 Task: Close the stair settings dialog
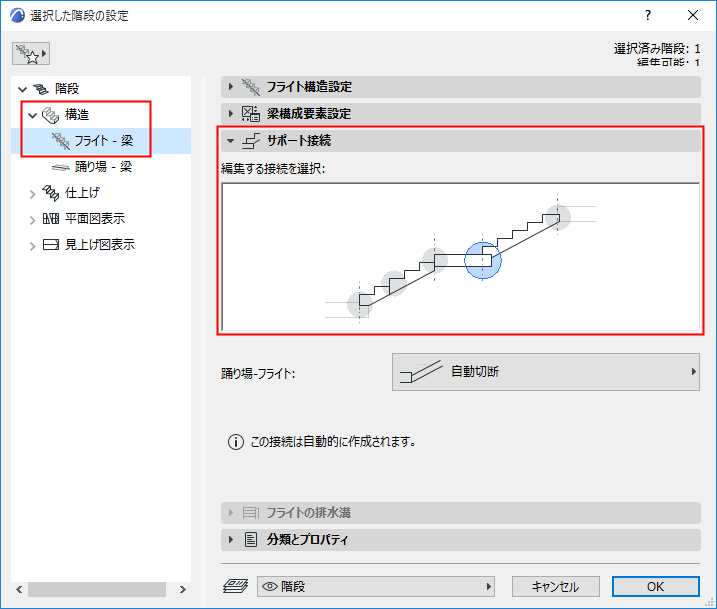tap(693, 15)
